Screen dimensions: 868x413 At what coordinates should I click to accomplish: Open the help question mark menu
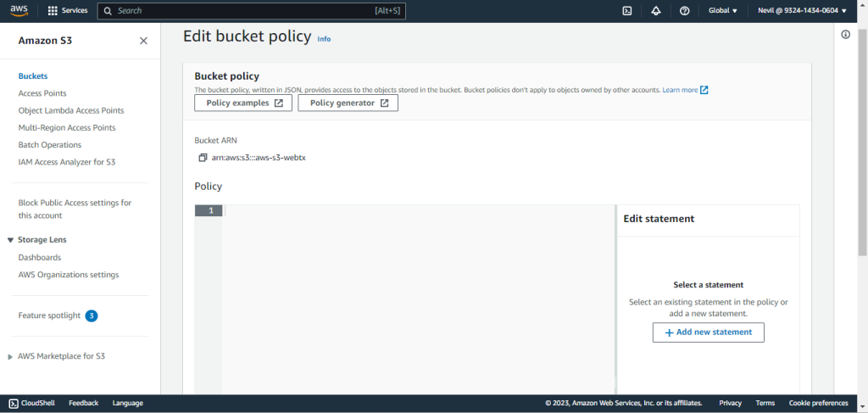click(x=684, y=10)
